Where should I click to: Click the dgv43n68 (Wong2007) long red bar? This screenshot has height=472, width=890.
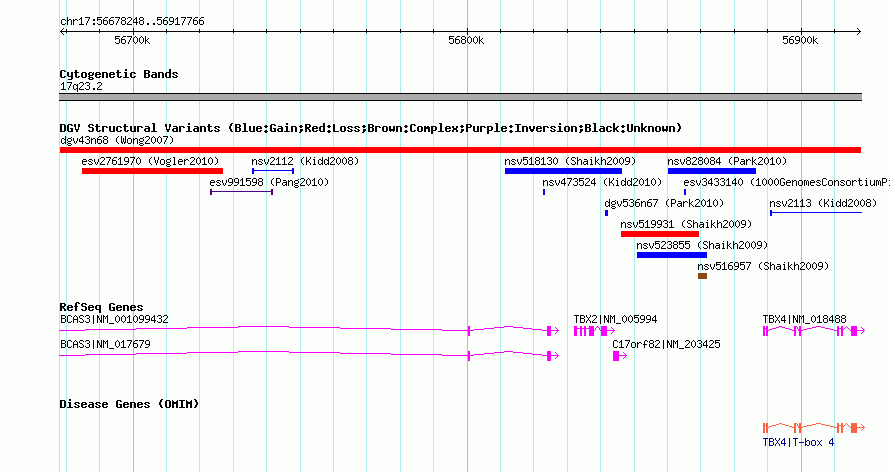(460, 150)
